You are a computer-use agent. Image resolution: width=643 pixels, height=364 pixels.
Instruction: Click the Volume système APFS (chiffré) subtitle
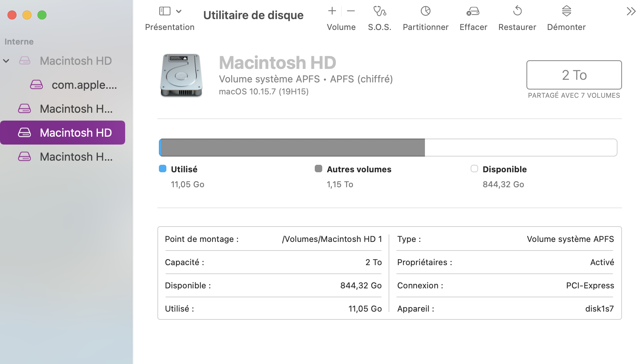306,79
